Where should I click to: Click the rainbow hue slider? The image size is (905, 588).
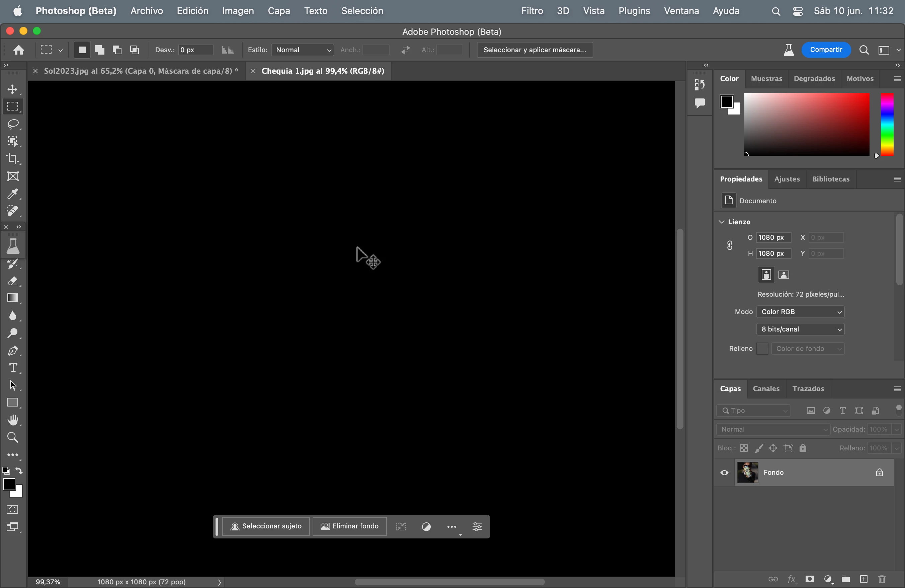point(887,124)
